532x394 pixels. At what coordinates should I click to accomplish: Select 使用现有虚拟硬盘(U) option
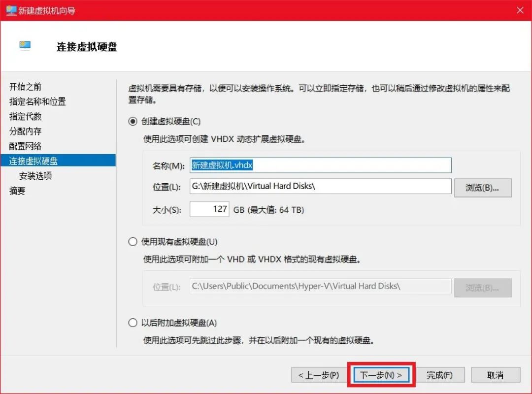coord(133,241)
